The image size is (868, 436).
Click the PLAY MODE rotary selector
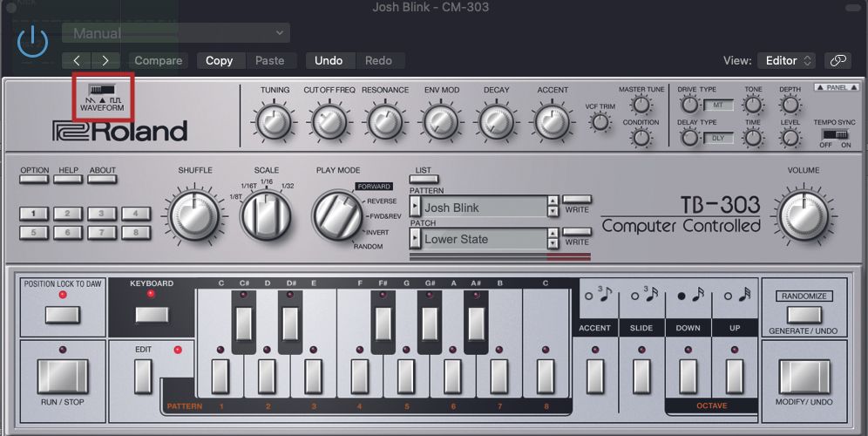(337, 216)
